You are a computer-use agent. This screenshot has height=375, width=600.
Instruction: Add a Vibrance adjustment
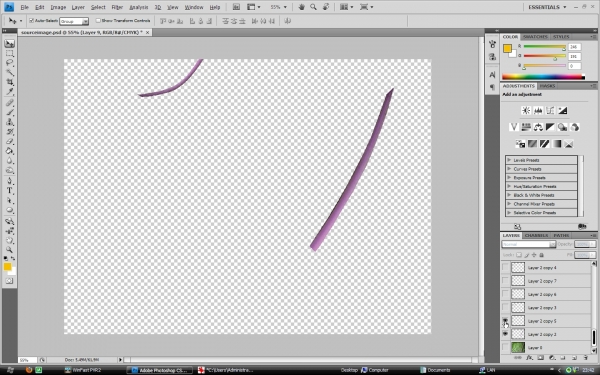(x=514, y=127)
